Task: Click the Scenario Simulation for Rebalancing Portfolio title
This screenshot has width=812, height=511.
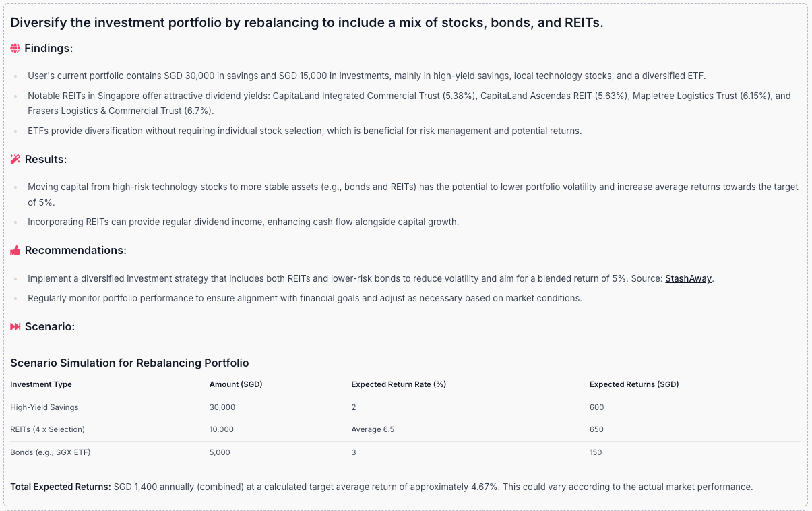Action: tap(129, 363)
